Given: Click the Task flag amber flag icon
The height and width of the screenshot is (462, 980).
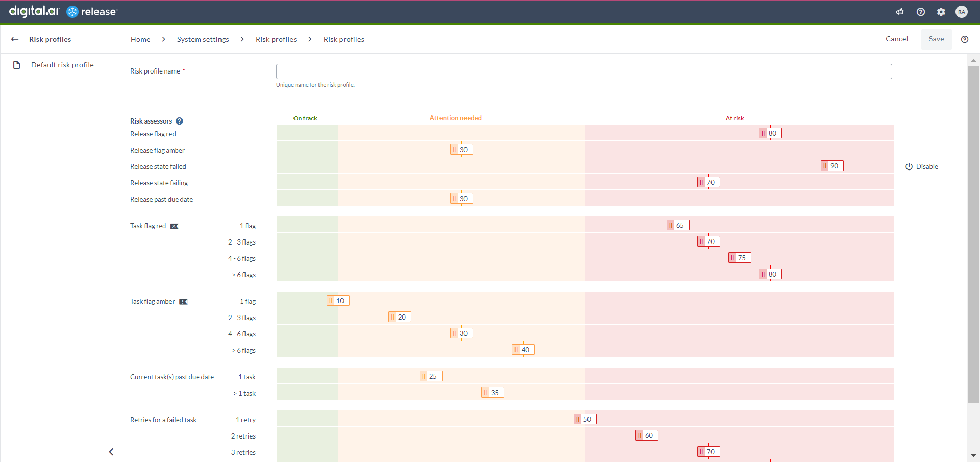Looking at the screenshot, I should coord(183,302).
